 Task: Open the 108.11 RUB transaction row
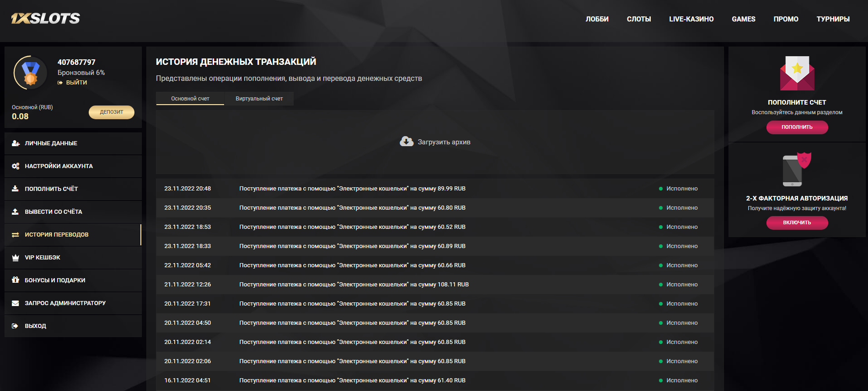(x=354, y=285)
